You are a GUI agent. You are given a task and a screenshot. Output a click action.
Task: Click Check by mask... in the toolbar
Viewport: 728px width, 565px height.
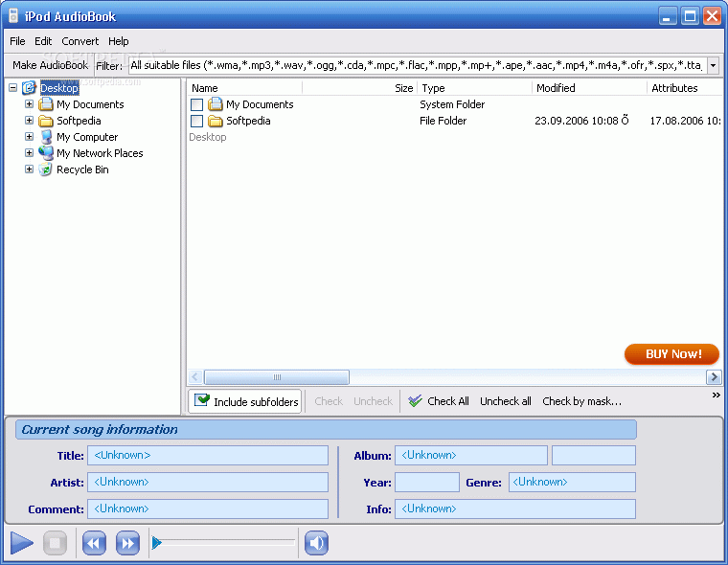point(581,401)
